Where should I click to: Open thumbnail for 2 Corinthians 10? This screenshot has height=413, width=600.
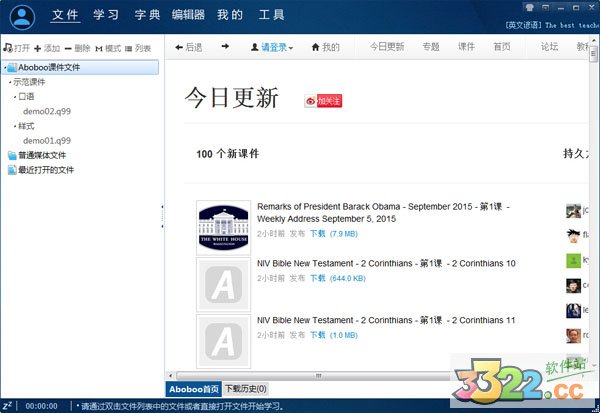[223, 284]
